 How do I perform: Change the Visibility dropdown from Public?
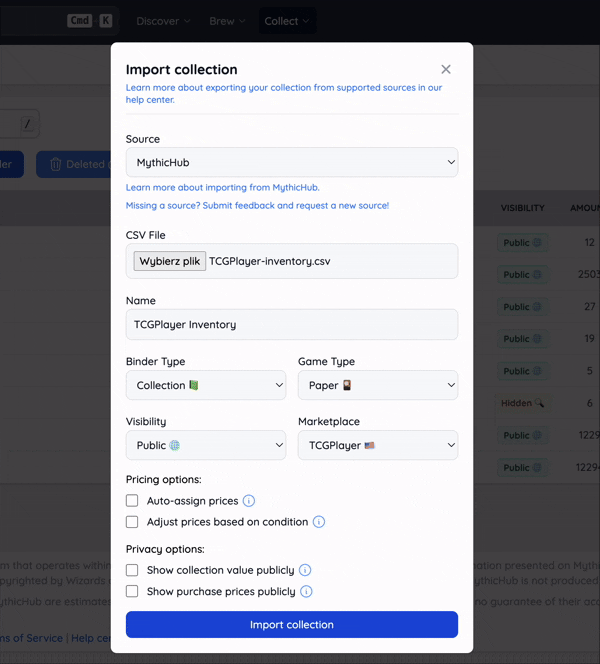[205, 445]
